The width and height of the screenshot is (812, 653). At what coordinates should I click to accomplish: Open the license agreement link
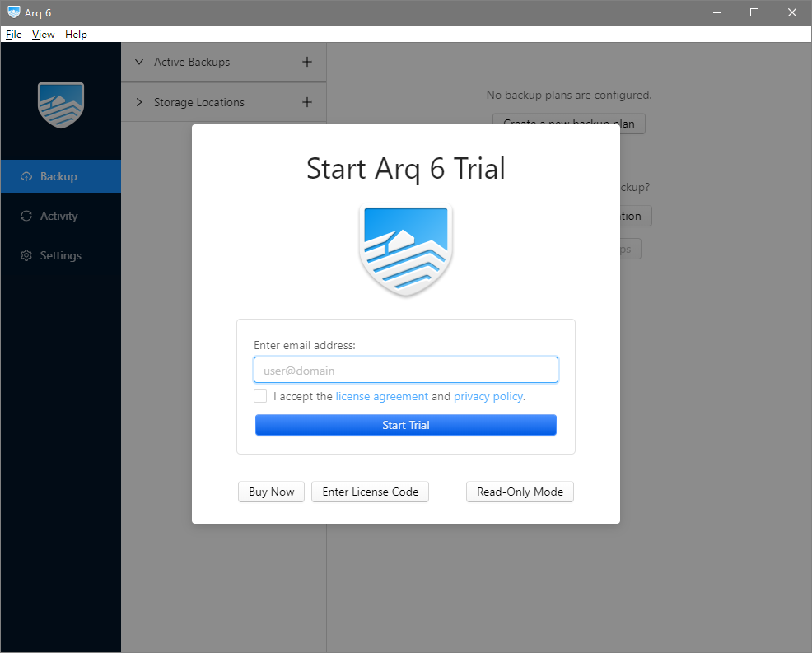coord(382,397)
